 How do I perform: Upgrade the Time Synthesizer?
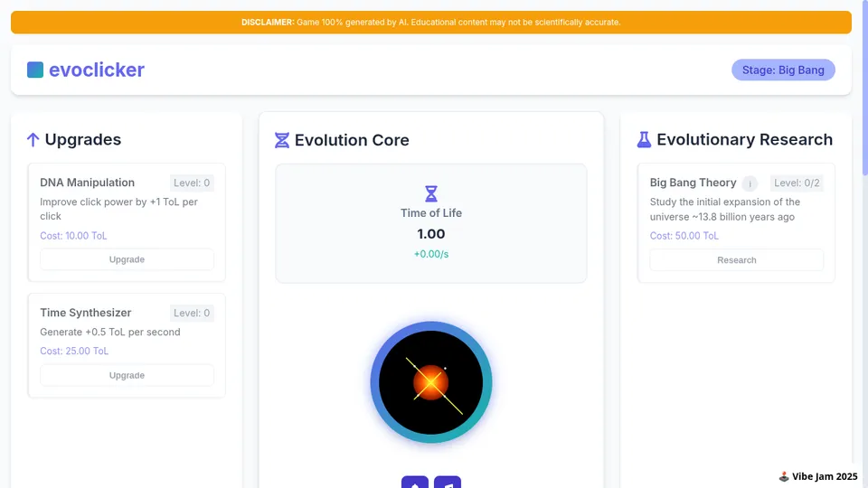pos(127,375)
